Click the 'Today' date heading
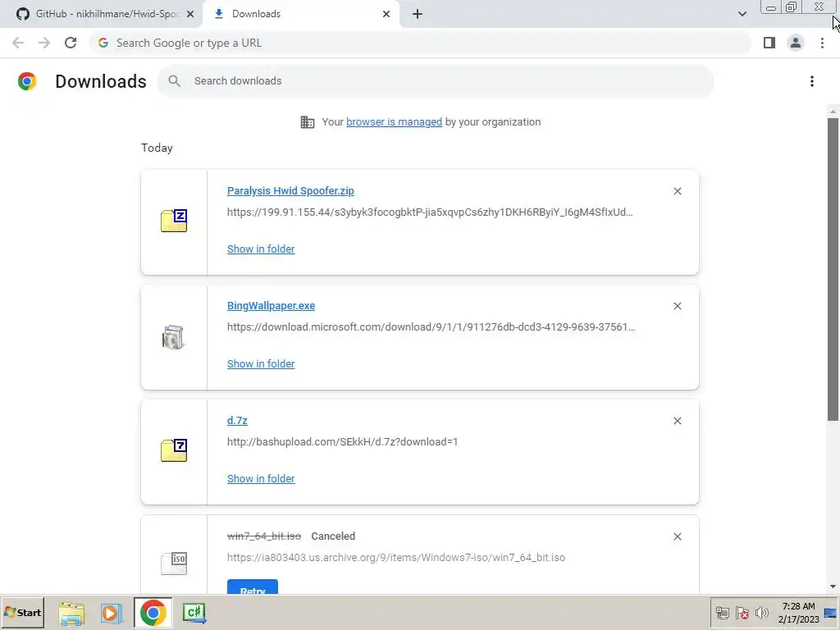Screen dimensions: 840x630 [157, 148]
